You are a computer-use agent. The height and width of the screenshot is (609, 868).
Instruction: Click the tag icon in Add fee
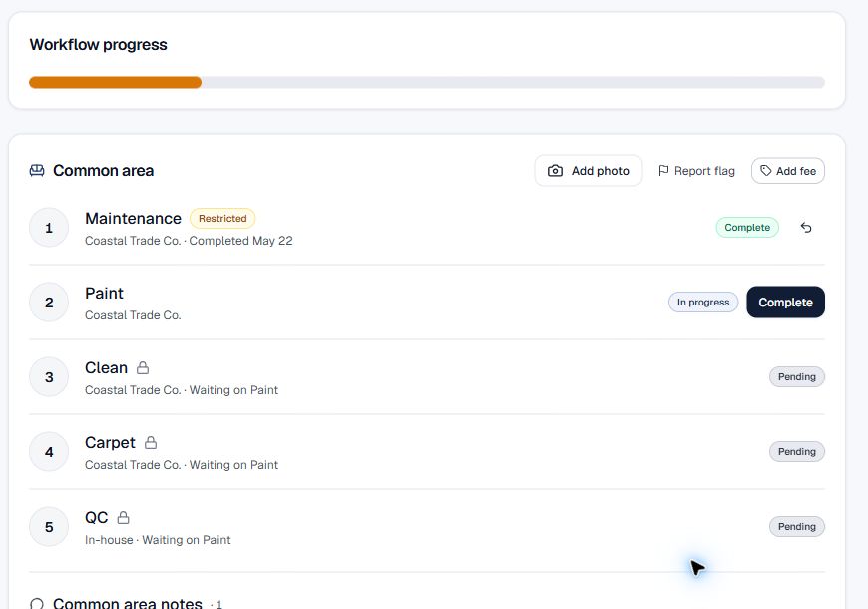765,171
